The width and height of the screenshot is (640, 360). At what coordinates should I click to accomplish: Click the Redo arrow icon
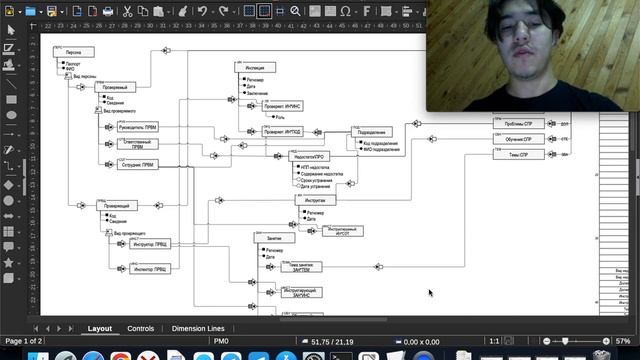point(223,11)
